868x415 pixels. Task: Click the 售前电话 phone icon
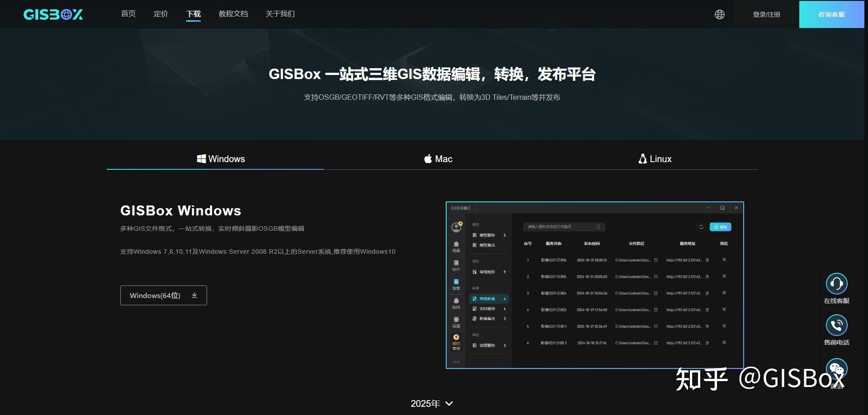coord(837,325)
